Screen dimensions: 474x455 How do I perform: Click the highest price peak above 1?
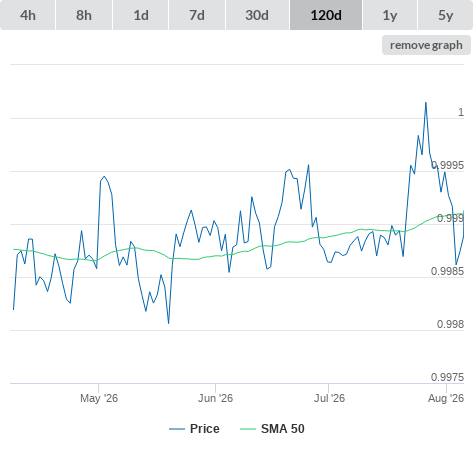tap(426, 103)
